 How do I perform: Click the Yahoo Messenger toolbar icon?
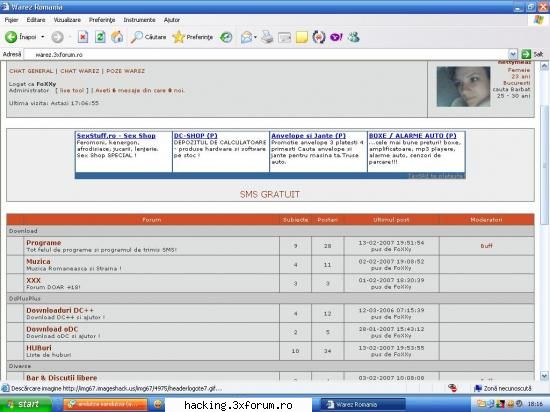pos(336,37)
